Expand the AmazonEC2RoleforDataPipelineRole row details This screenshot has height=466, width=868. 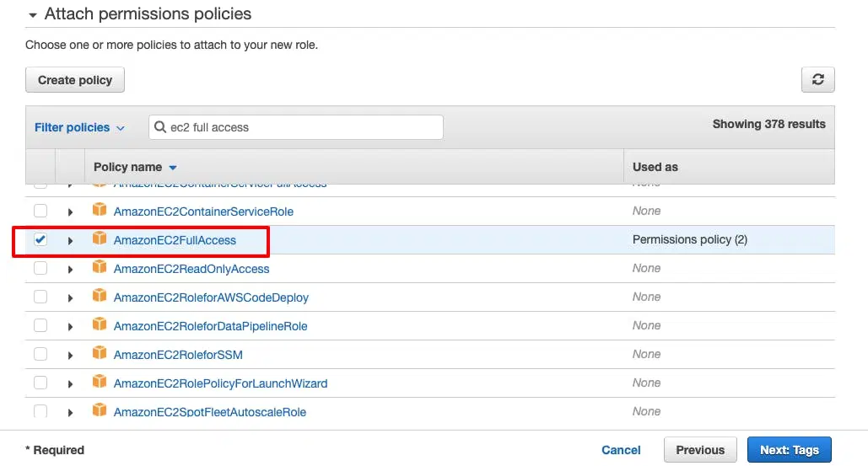coord(70,327)
